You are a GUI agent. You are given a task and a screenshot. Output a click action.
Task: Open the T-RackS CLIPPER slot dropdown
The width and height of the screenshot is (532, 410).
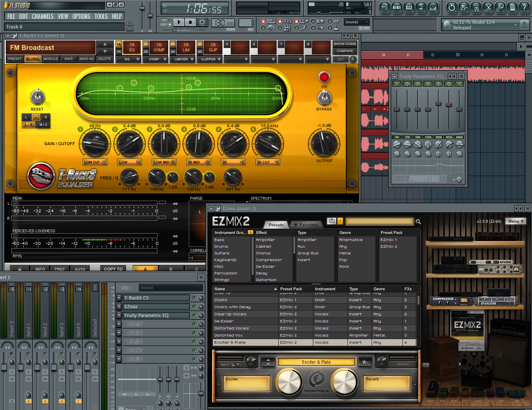tap(210, 59)
